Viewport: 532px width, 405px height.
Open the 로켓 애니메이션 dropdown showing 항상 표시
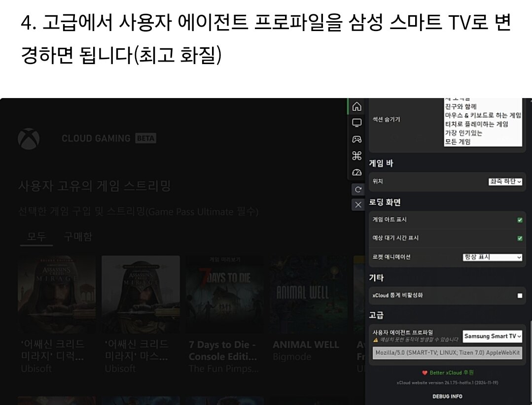point(492,257)
